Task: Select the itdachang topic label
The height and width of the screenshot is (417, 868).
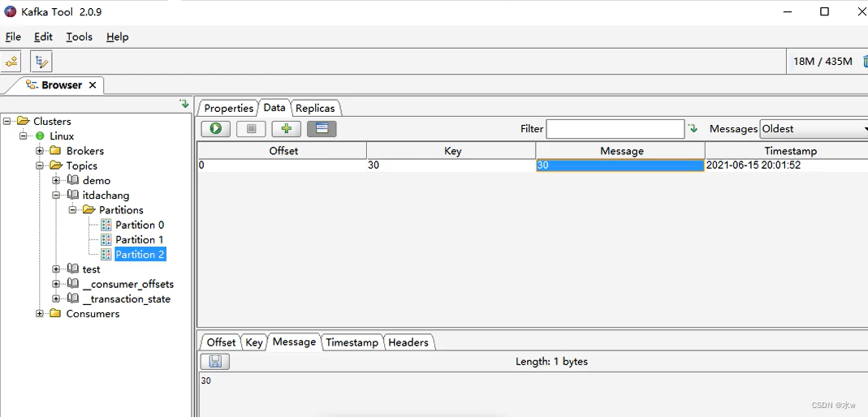Action: [x=106, y=196]
